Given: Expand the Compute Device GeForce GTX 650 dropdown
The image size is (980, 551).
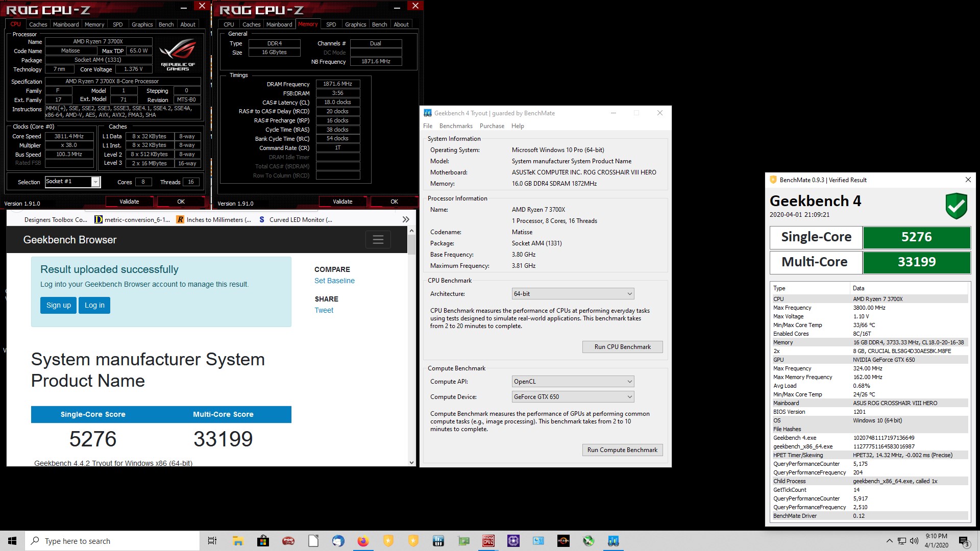Looking at the screenshot, I should (x=573, y=397).
